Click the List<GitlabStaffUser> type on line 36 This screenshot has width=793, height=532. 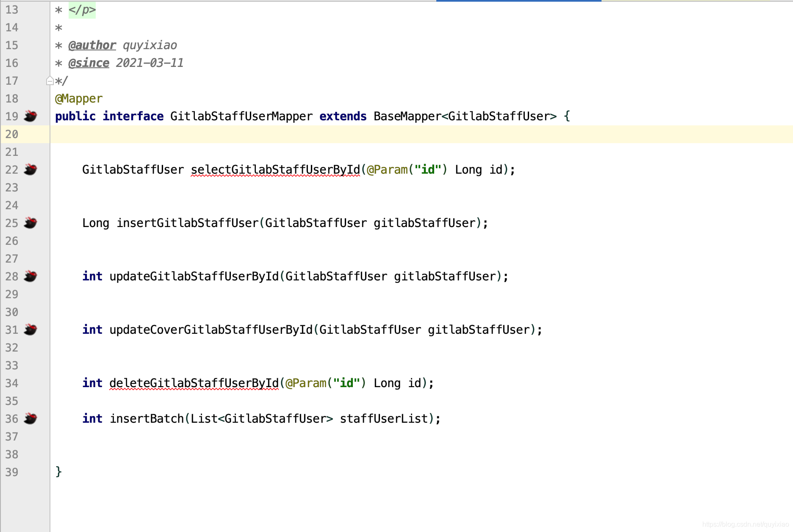(262, 418)
